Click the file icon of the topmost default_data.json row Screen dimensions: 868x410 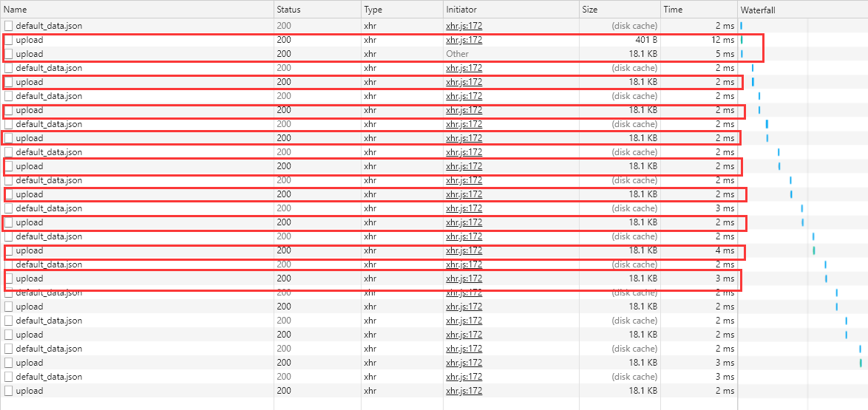click(8, 25)
